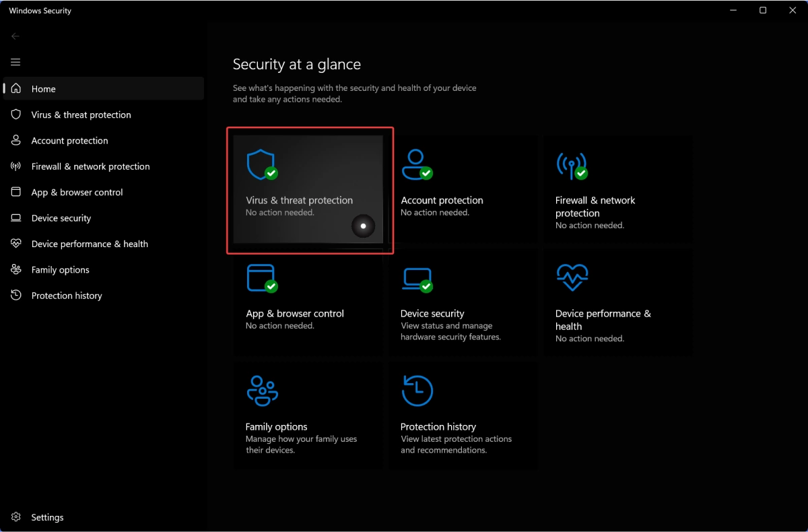808x532 pixels.
Task: Open the Virus & threat protection card title
Action: coord(299,200)
